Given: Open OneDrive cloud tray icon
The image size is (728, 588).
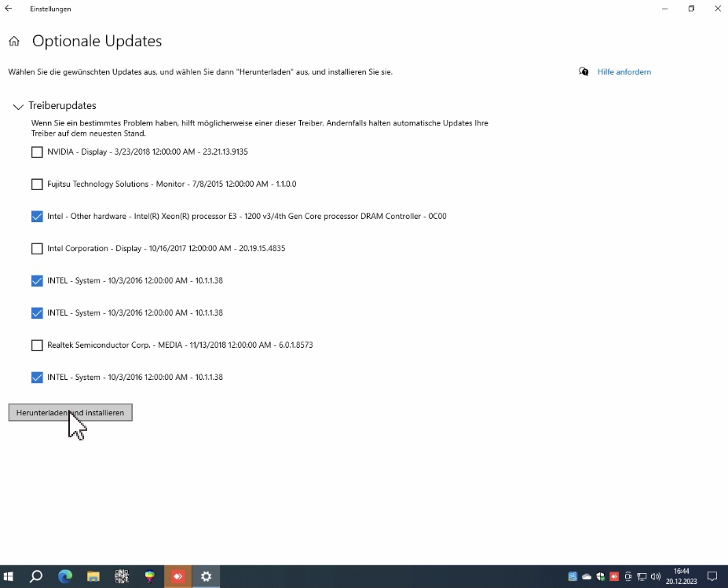Looking at the screenshot, I should coord(587,577).
